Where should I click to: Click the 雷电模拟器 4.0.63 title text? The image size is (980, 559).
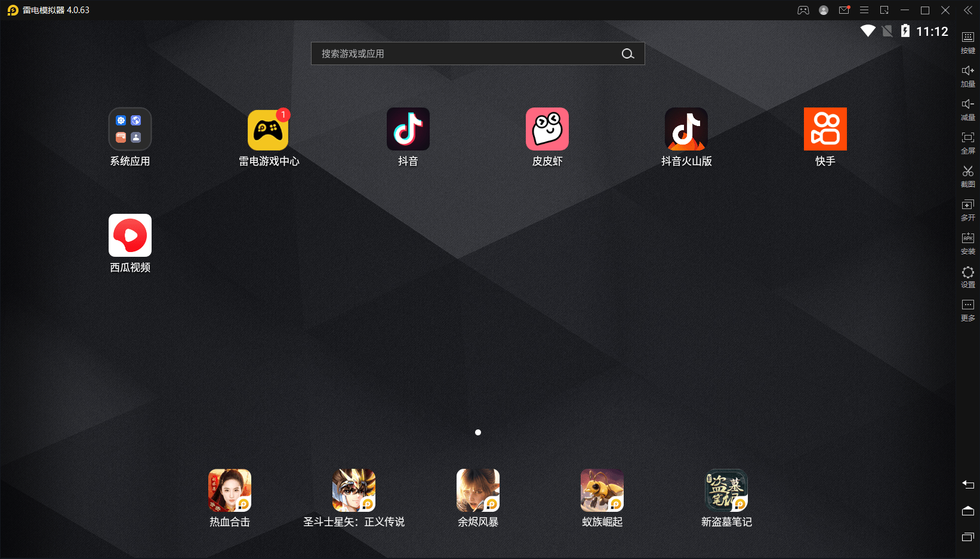(x=56, y=10)
